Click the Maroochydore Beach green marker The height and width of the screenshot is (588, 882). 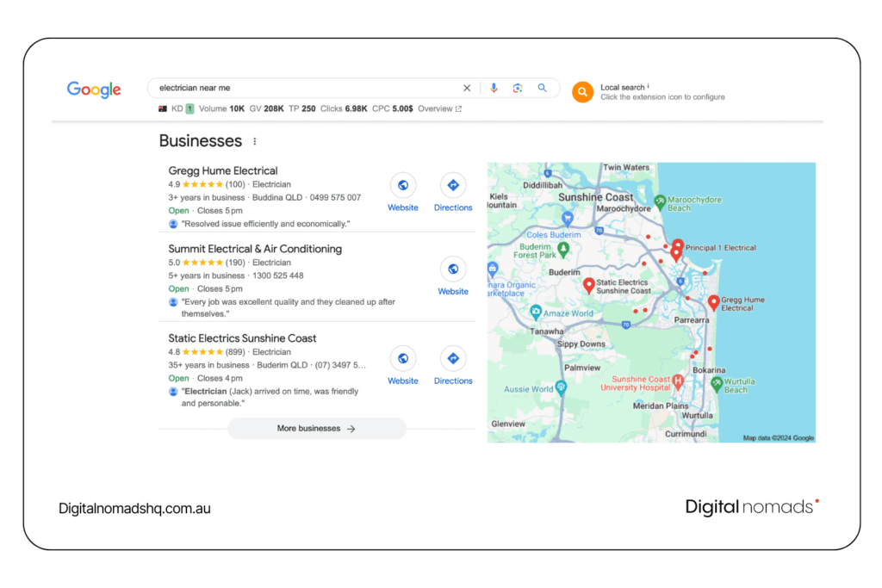pyautogui.click(x=661, y=201)
